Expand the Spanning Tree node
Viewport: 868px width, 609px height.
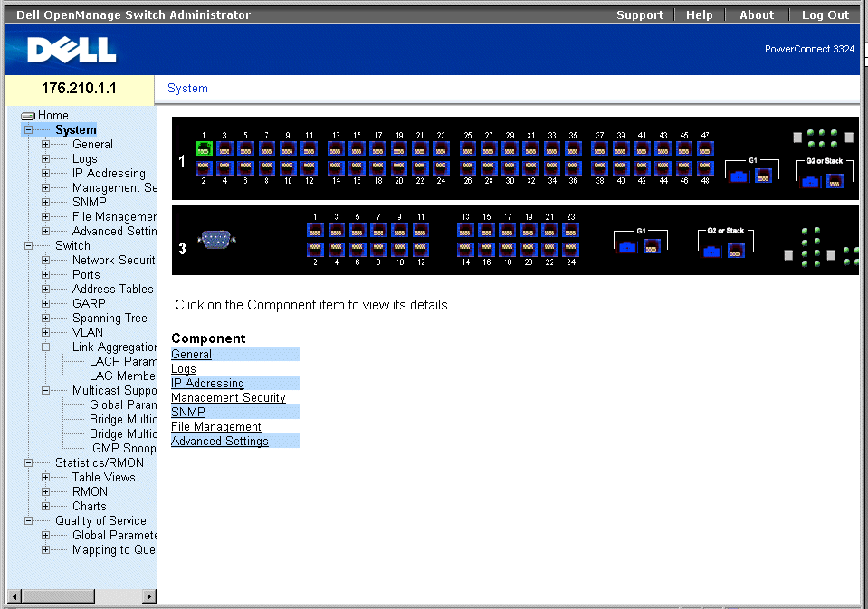(x=46, y=318)
